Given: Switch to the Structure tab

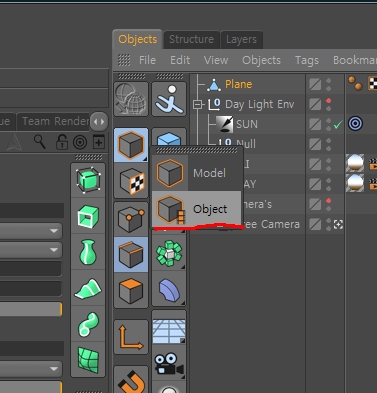Looking at the screenshot, I should [x=191, y=39].
